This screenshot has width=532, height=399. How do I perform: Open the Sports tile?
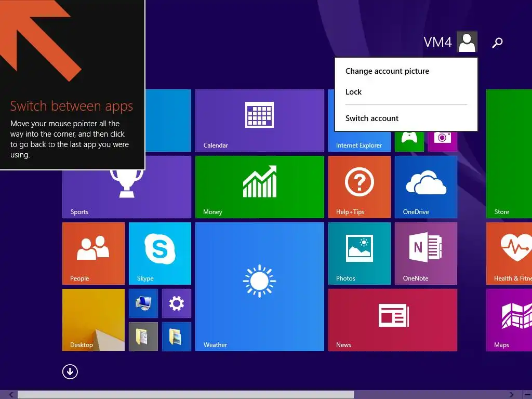(127, 194)
